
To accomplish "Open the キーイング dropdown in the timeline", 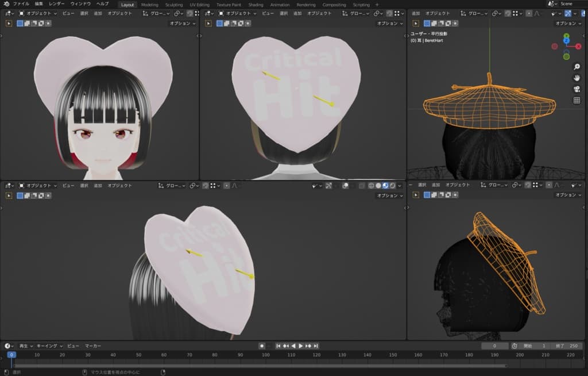I will pos(49,346).
